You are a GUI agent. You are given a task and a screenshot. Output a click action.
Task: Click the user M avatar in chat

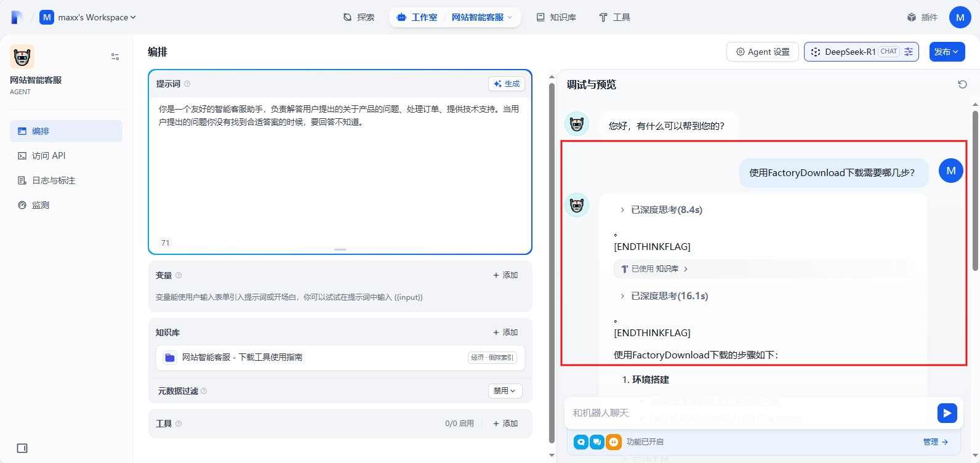(951, 171)
